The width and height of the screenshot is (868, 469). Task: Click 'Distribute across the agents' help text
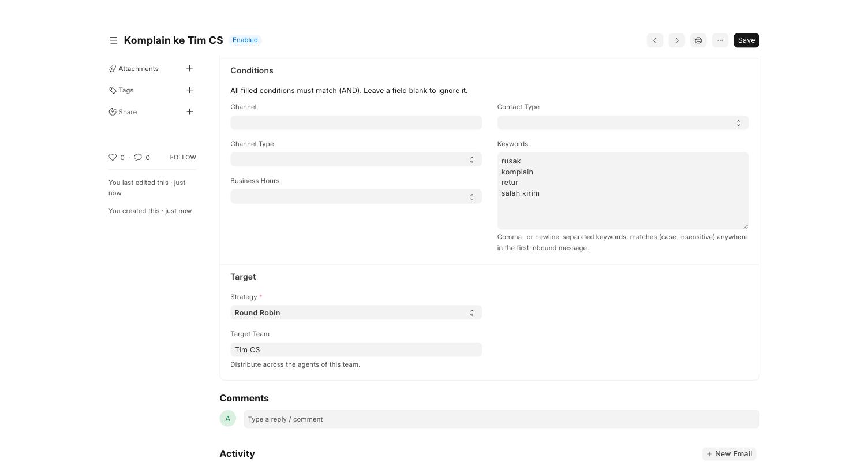(295, 364)
